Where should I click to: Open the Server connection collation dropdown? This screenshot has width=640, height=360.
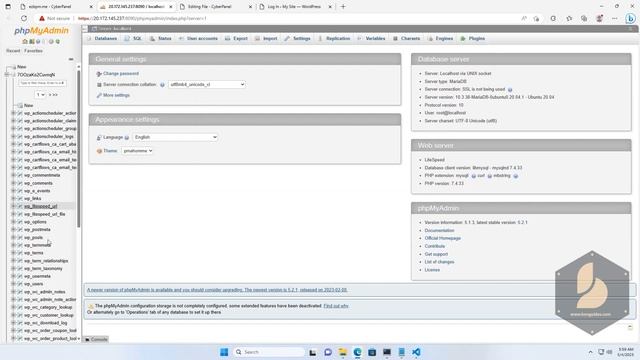click(207, 84)
